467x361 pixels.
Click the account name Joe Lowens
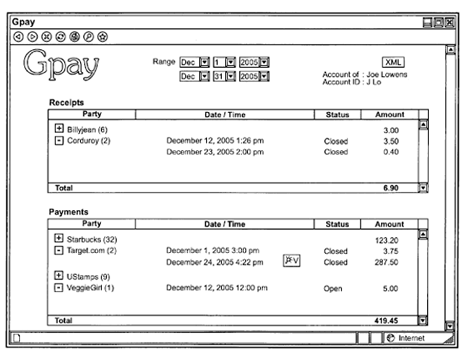(x=387, y=74)
